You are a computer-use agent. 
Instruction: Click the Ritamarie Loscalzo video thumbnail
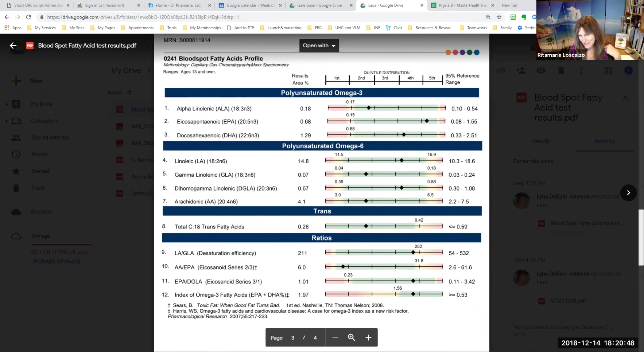[x=590, y=30]
